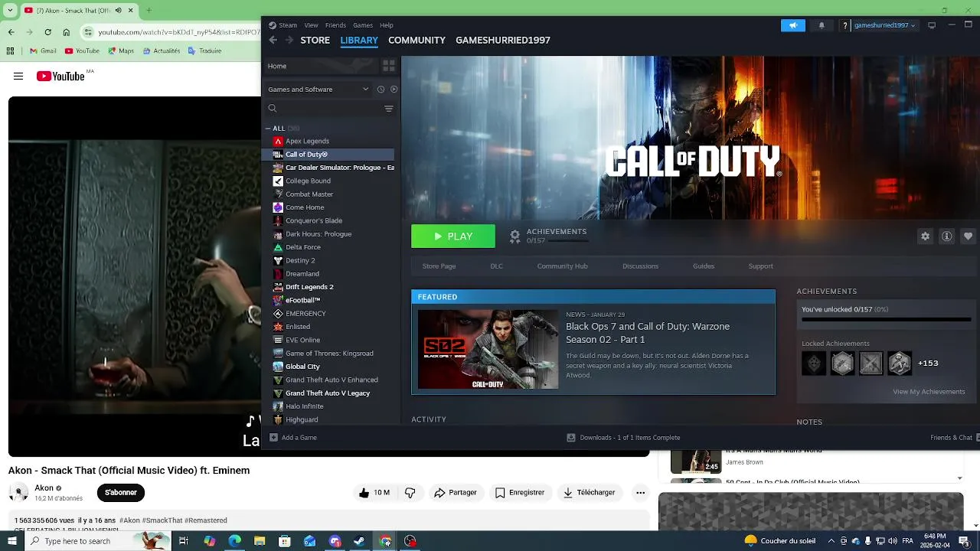Open Gmail bookmark in Chrome

[43, 51]
